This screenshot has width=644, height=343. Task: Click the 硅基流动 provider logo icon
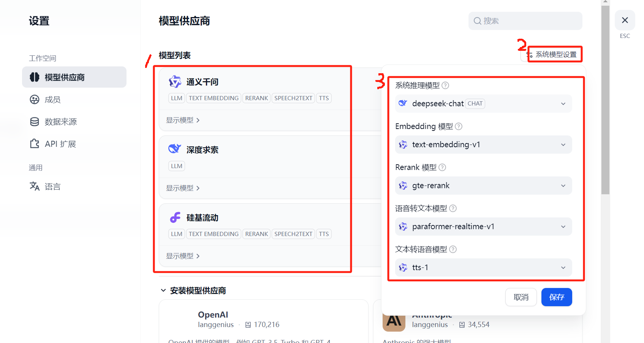[x=175, y=217]
